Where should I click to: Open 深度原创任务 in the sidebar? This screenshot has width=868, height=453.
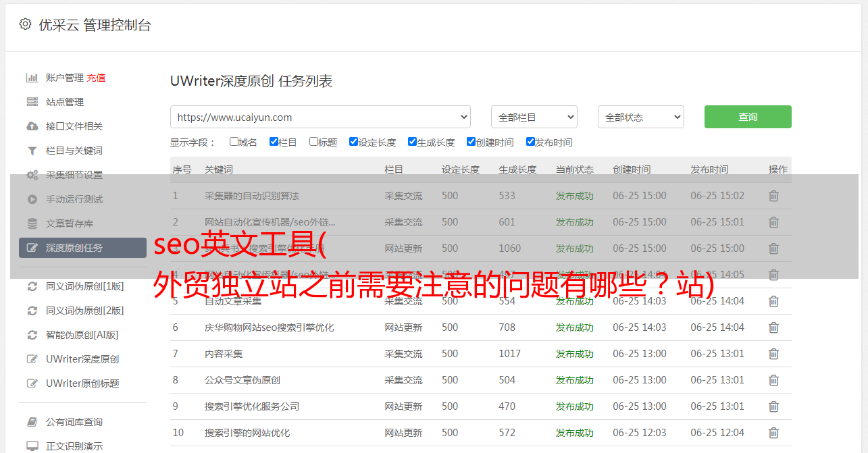(82, 248)
